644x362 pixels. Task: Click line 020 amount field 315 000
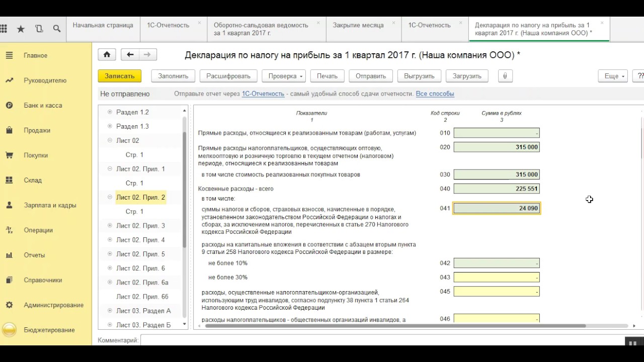pos(497,147)
